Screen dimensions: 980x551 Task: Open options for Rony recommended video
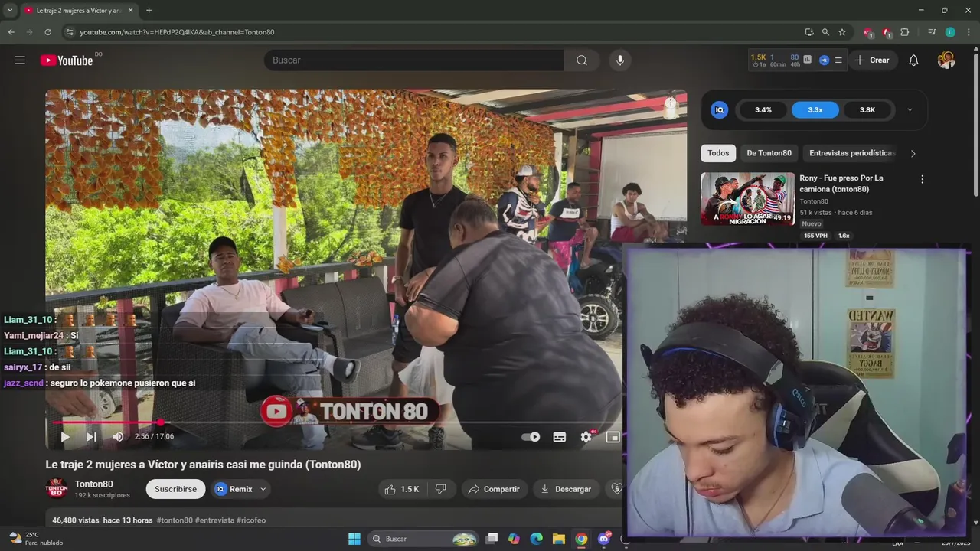[x=922, y=179]
